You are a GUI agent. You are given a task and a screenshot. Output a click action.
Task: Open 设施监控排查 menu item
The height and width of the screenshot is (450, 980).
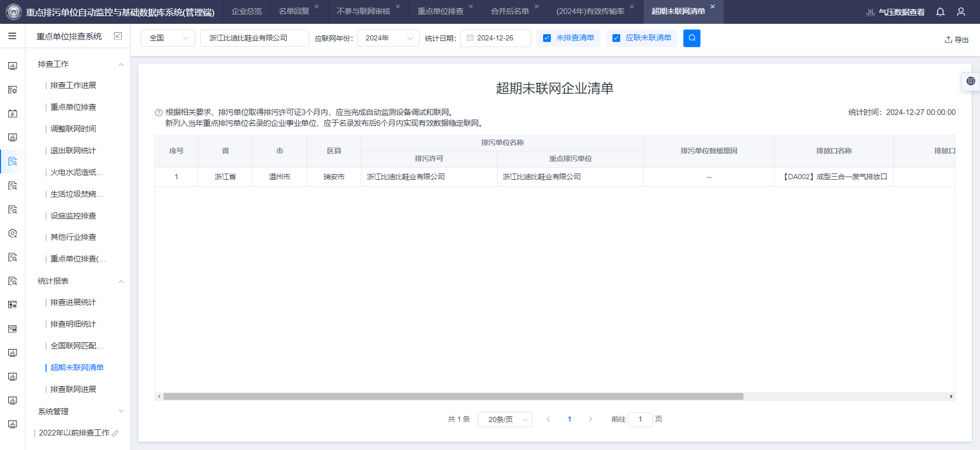pyautogui.click(x=73, y=216)
